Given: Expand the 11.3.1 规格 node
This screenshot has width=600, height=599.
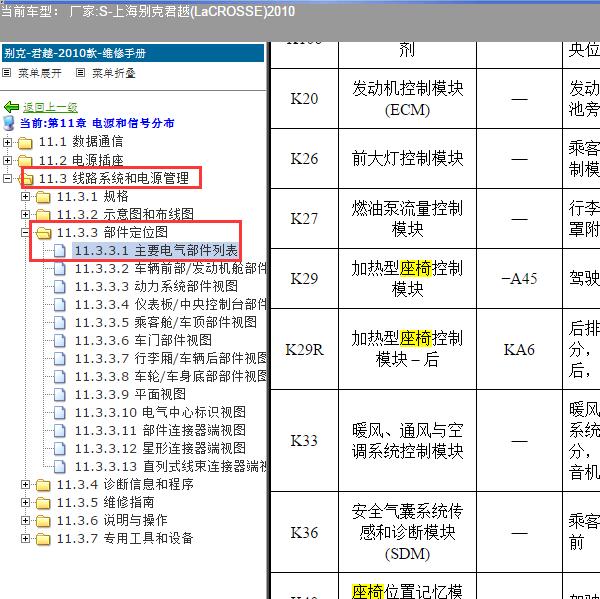Looking at the screenshot, I should click(x=25, y=196).
